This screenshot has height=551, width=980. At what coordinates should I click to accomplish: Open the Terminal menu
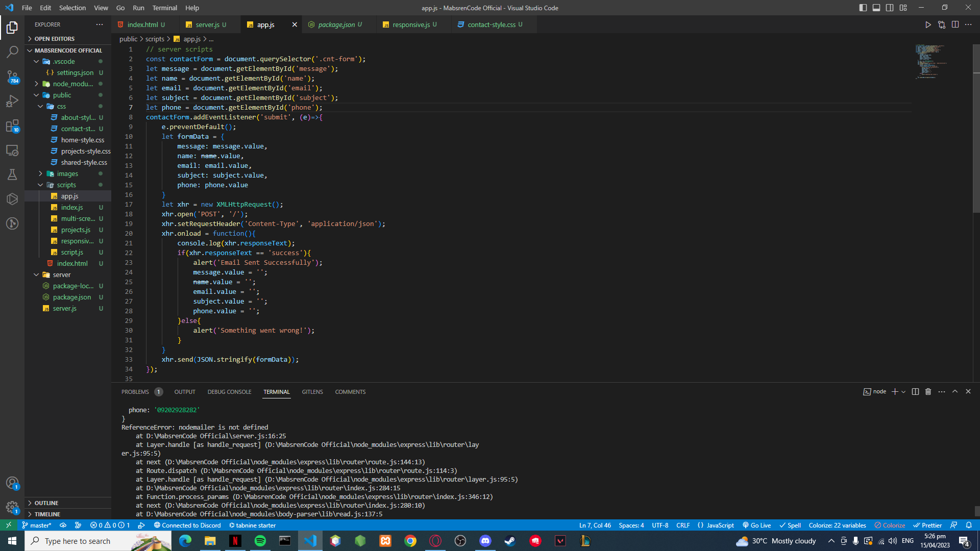pyautogui.click(x=164, y=8)
